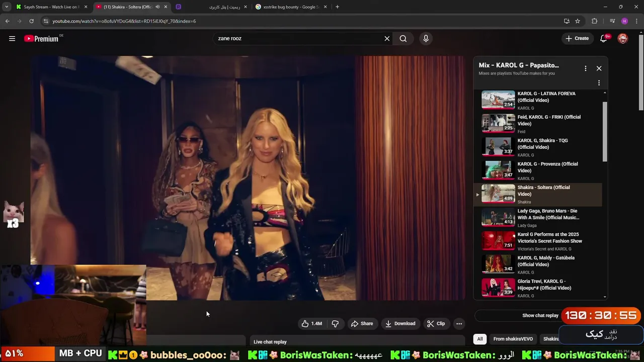Clear the search box text
The image size is (644, 362).
[x=387, y=39]
